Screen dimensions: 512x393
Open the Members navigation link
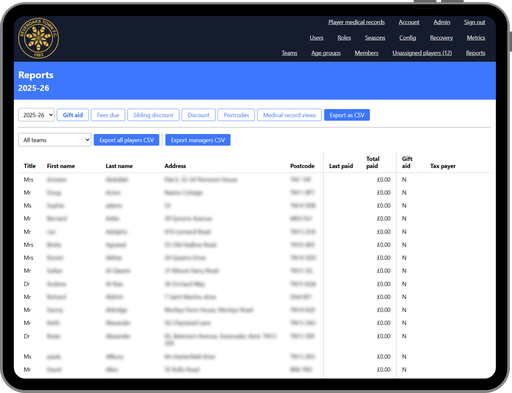366,53
